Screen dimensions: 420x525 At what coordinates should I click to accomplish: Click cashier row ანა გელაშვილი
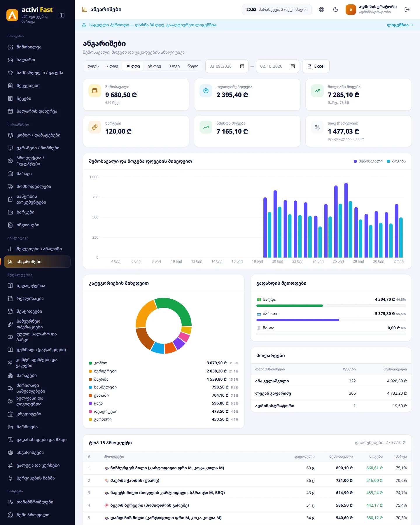pyautogui.click(x=331, y=381)
